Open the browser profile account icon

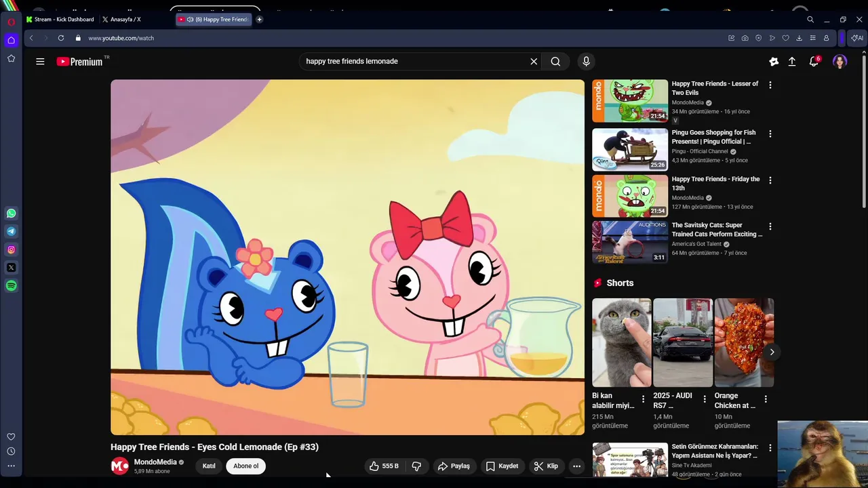826,38
